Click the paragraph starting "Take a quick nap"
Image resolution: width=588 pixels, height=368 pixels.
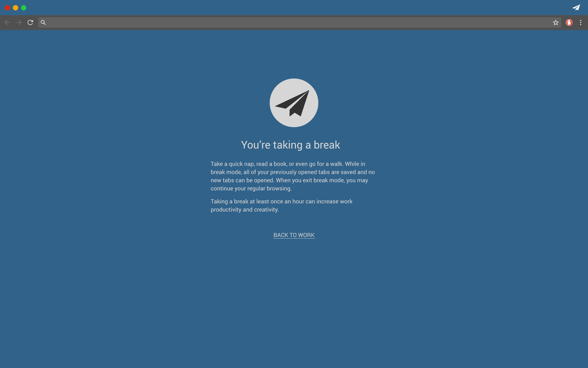(x=293, y=176)
